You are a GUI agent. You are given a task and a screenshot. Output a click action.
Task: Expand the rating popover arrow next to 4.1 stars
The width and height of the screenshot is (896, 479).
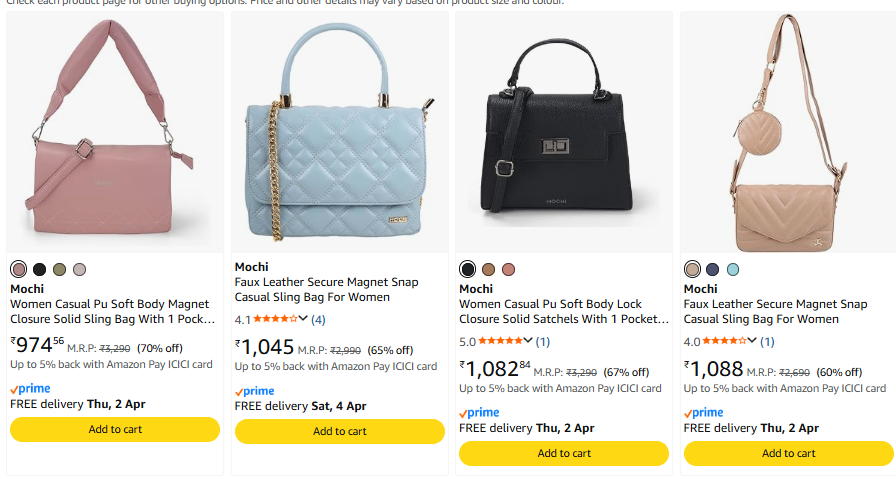click(x=303, y=319)
